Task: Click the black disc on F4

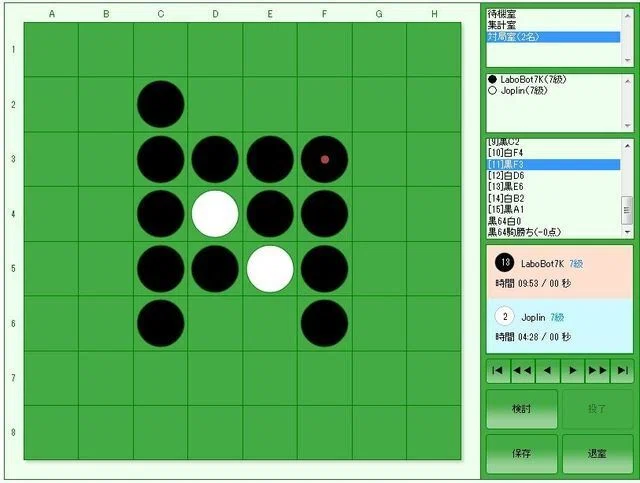Action: 324,214
